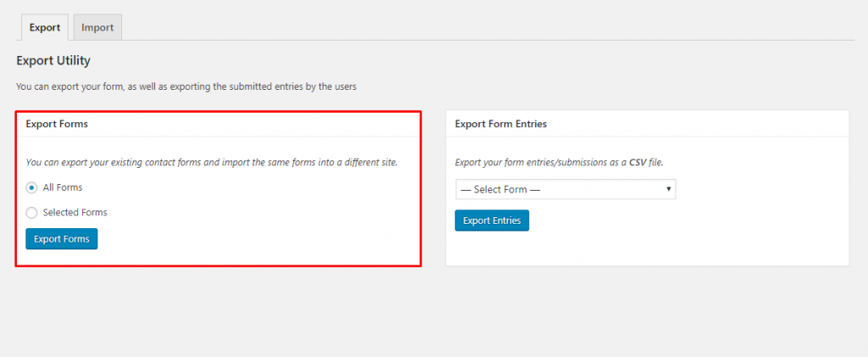Click the Export Entries button
The width and height of the screenshot is (868, 357).
(492, 220)
